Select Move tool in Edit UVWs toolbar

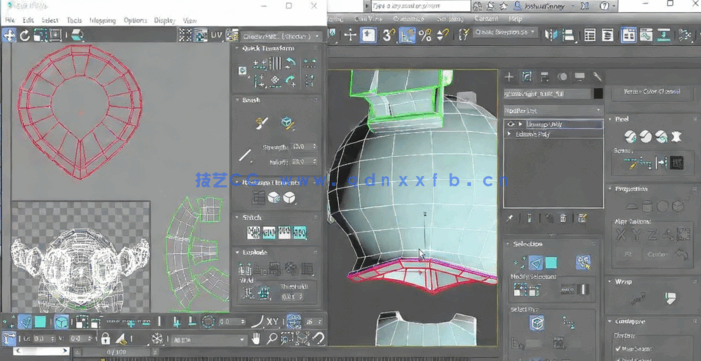(x=9, y=35)
